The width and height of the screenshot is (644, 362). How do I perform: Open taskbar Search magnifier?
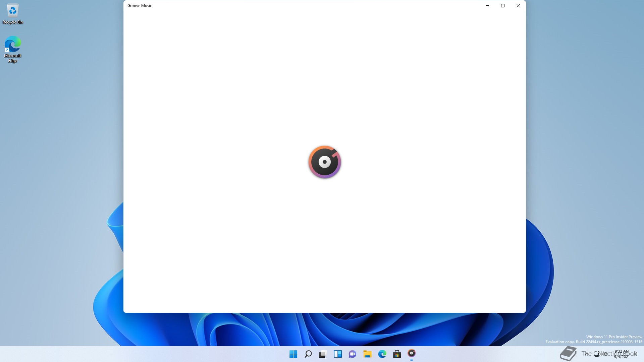308,354
